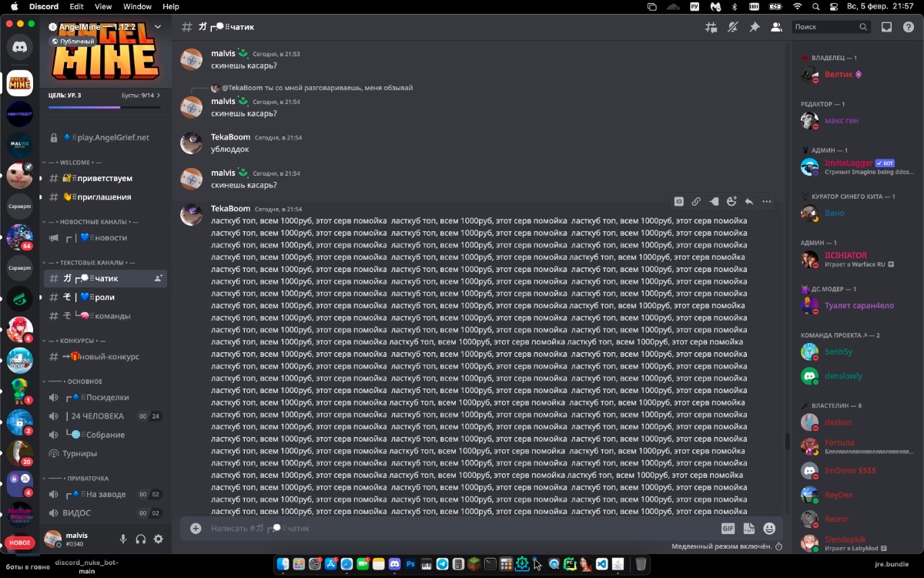The image size is (924, 578).
Task: Toggle member list visibility
Action: tap(776, 27)
